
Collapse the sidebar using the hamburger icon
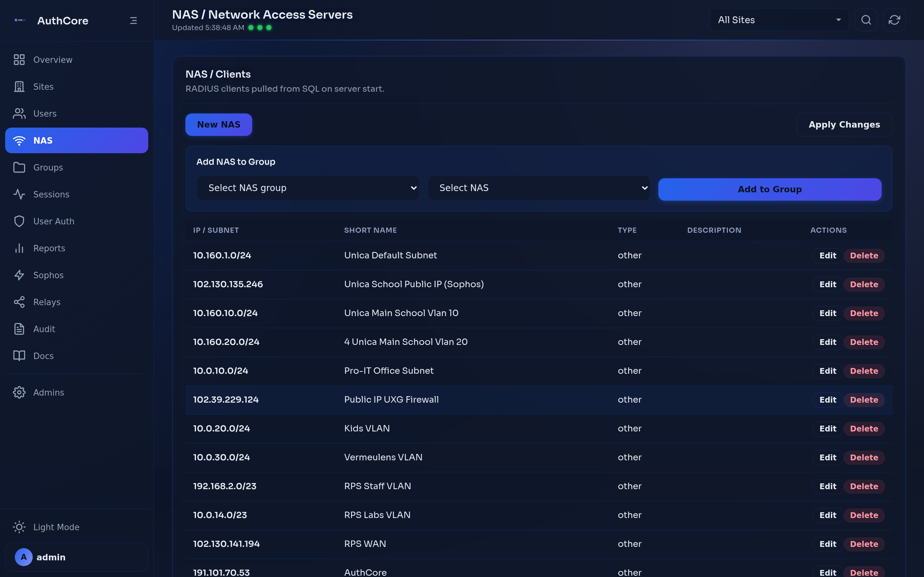click(133, 20)
